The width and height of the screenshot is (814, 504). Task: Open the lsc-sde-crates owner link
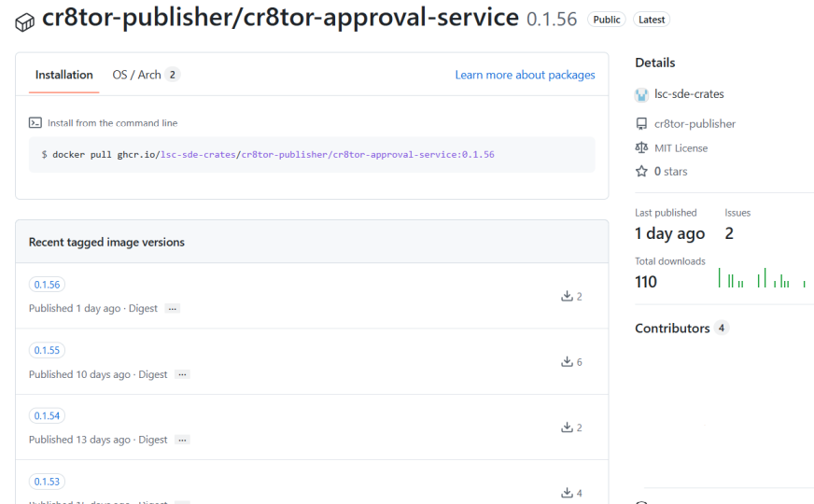pos(689,94)
